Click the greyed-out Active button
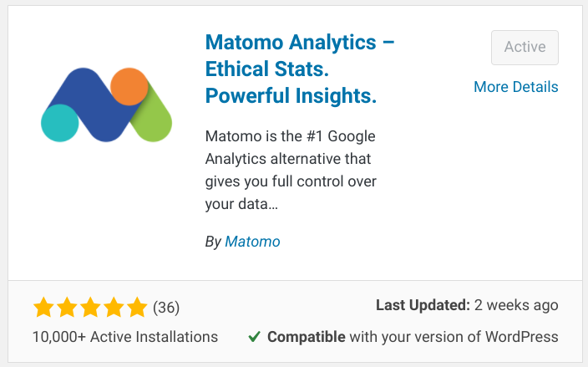The height and width of the screenshot is (367, 588). tap(525, 48)
